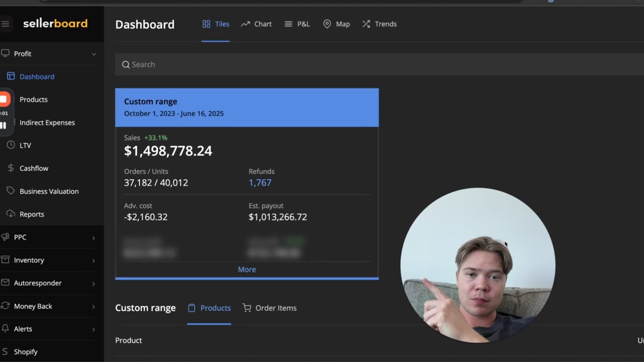Click the LTV clock icon in the sidebar
This screenshot has height=362, width=644.
[11, 145]
